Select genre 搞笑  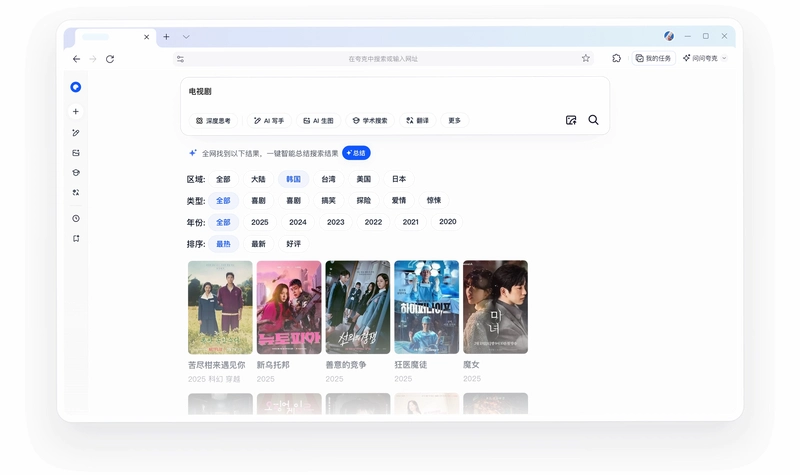tap(329, 201)
